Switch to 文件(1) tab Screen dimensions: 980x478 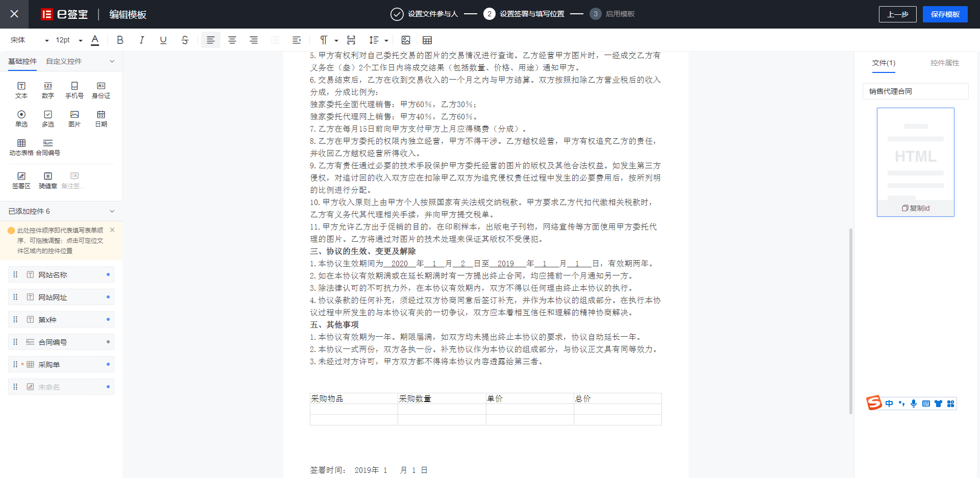[884, 63]
